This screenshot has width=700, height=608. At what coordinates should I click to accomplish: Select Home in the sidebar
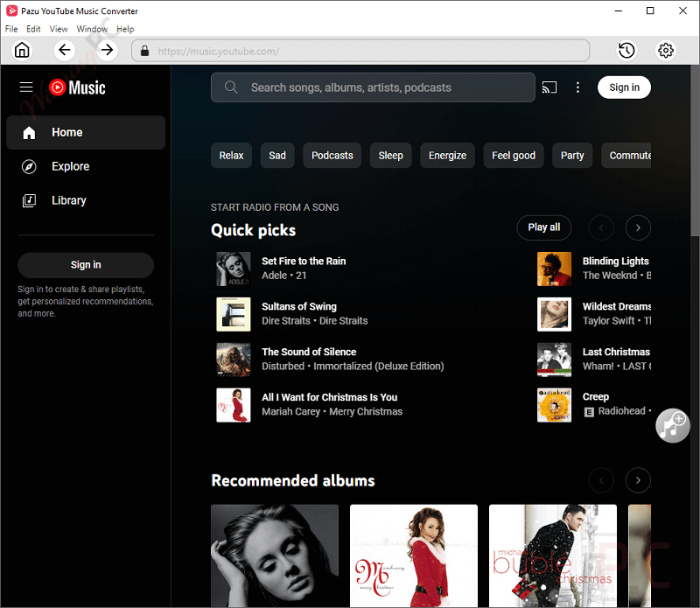[x=86, y=133]
